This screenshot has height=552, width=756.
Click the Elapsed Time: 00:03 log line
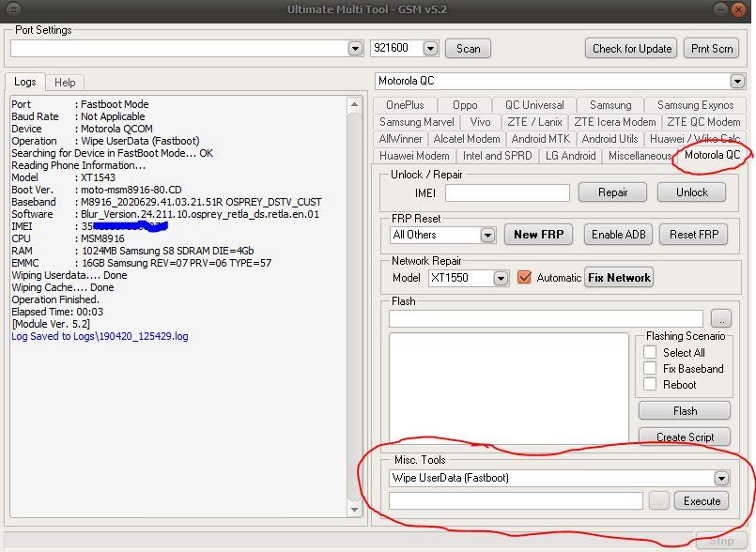click(57, 312)
